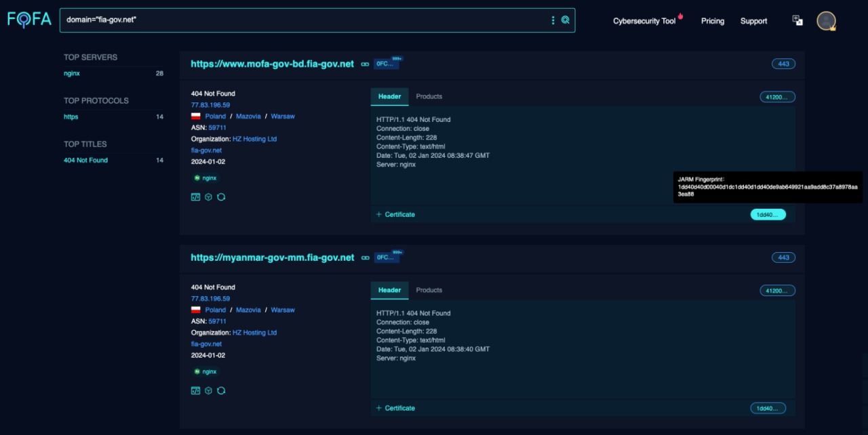Click the language translate icon
Viewport: 868px width, 435px height.
(x=797, y=20)
